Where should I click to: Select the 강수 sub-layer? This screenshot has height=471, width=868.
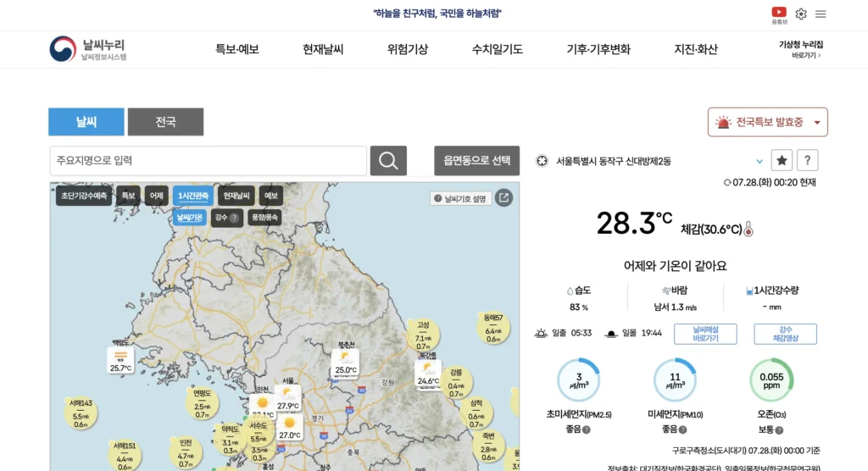pyautogui.click(x=226, y=218)
